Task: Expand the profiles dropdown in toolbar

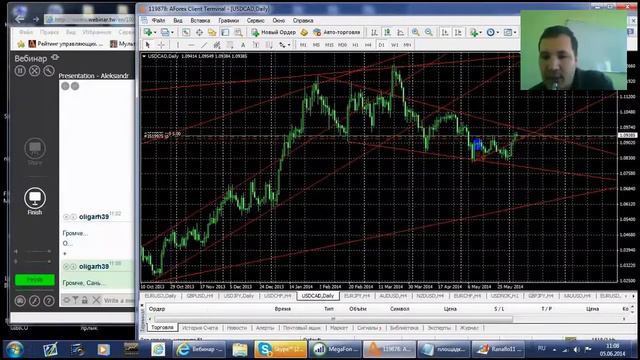Action: [167, 32]
